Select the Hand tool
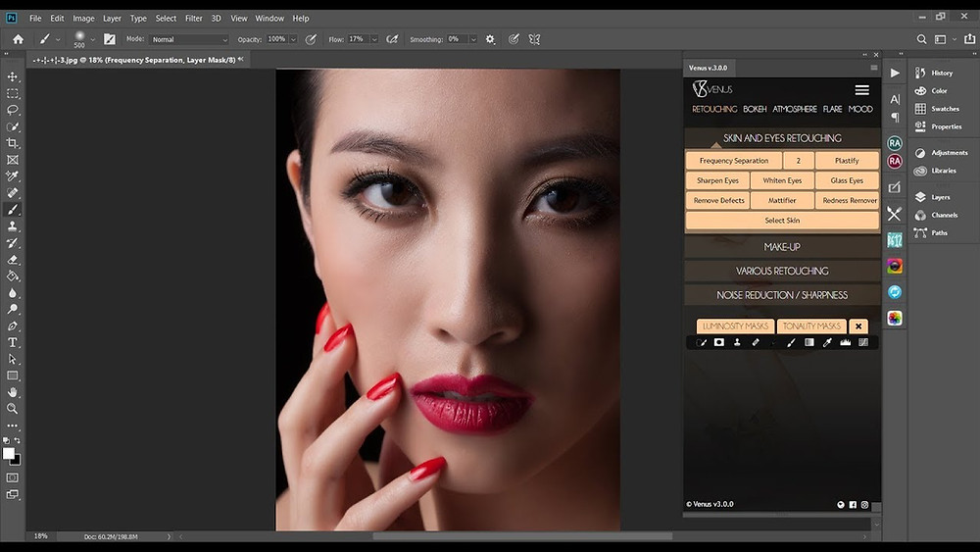This screenshot has width=980, height=552. tap(13, 392)
